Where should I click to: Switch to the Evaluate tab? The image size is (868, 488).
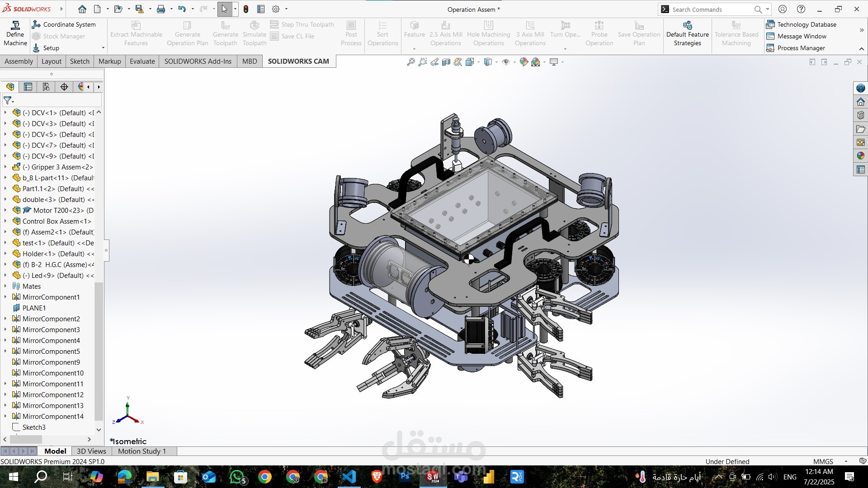click(142, 61)
